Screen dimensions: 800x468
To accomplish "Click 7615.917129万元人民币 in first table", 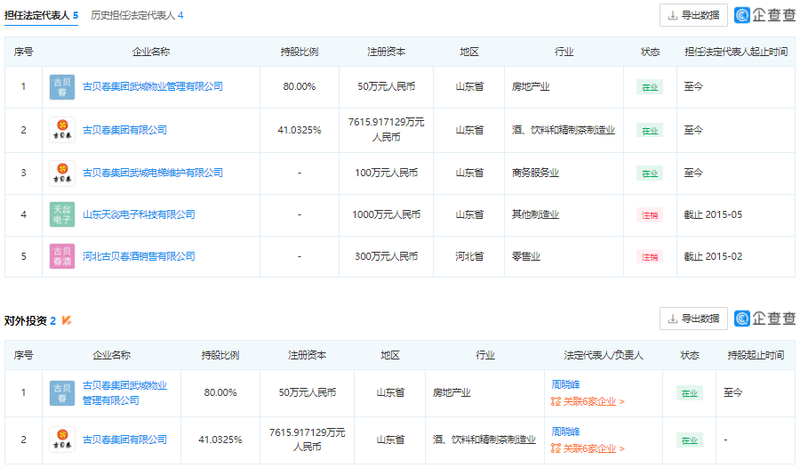I will coord(386,130).
